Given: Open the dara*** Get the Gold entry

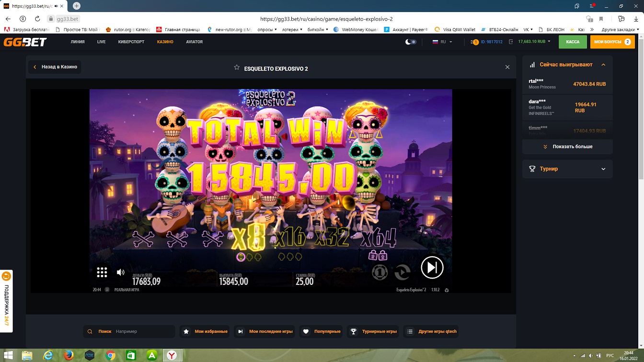Looking at the screenshot, I should (567, 107).
